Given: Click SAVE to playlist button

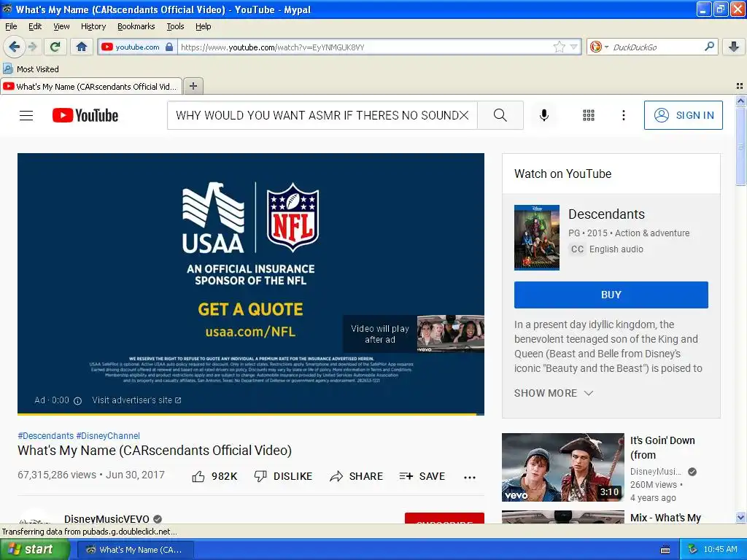Looking at the screenshot, I should pyautogui.click(x=422, y=476).
